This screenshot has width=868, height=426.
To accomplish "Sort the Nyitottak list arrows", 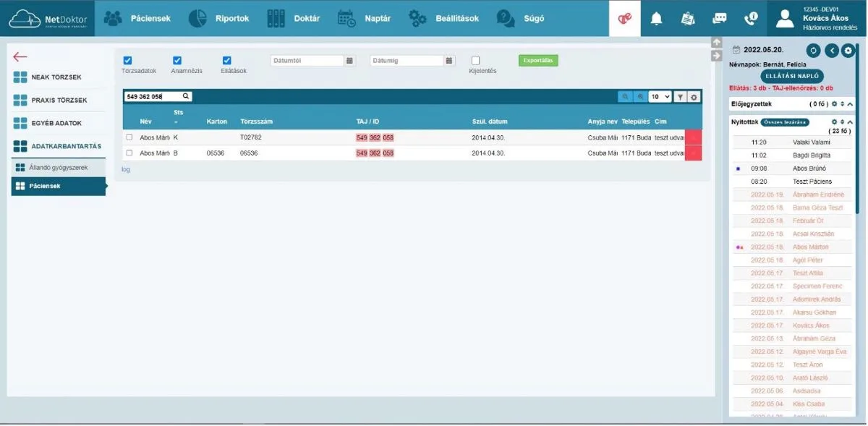I will pyautogui.click(x=842, y=122).
